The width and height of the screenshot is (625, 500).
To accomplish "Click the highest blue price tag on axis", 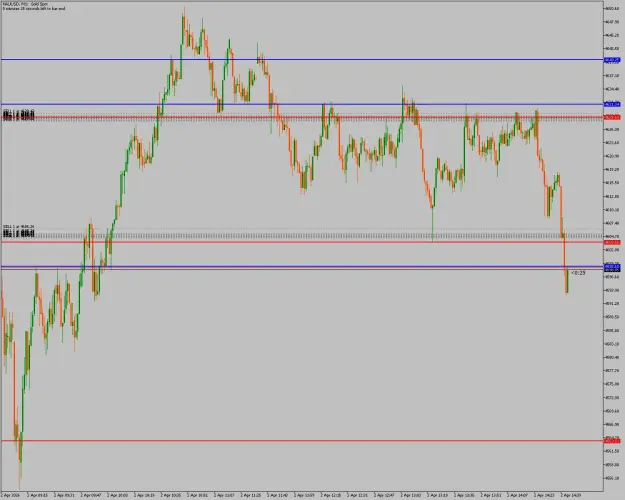I will pyautogui.click(x=612, y=60).
